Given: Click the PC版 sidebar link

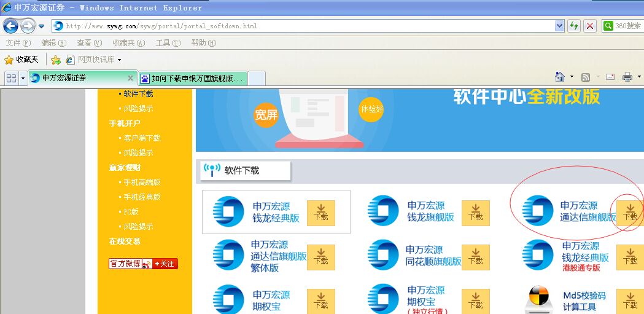Looking at the screenshot, I should point(131,211).
